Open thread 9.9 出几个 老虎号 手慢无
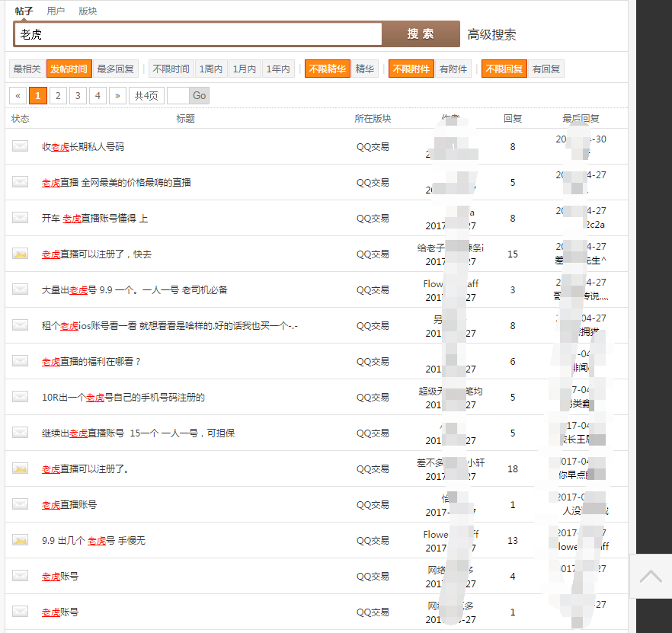This screenshot has width=672, height=633. pos(94,540)
